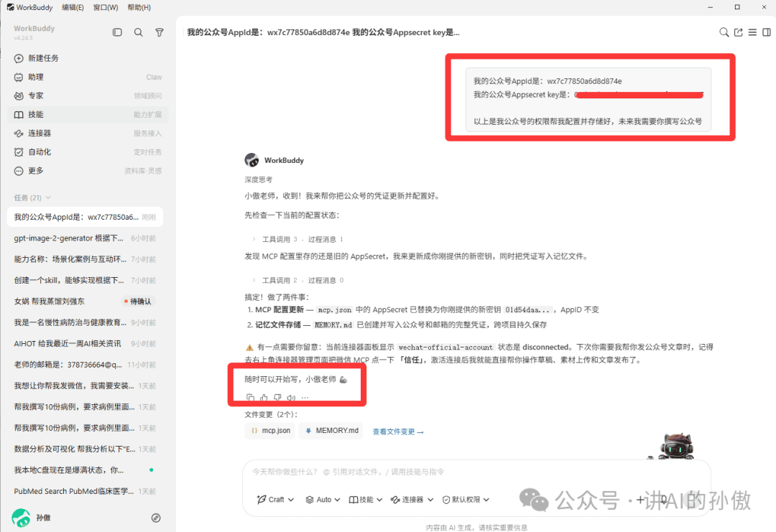
Task: Click the robot cat mascot above input
Action: click(x=676, y=447)
